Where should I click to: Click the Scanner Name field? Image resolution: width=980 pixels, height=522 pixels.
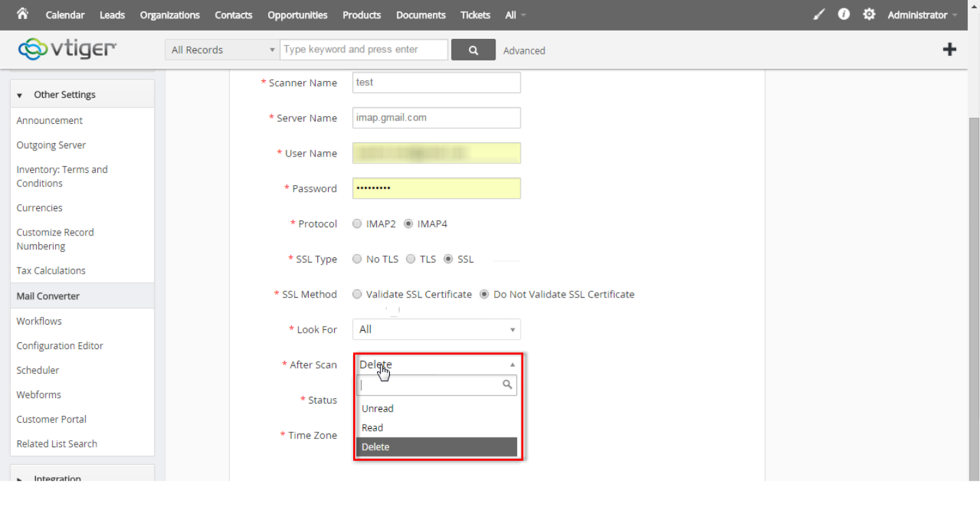point(436,82)
